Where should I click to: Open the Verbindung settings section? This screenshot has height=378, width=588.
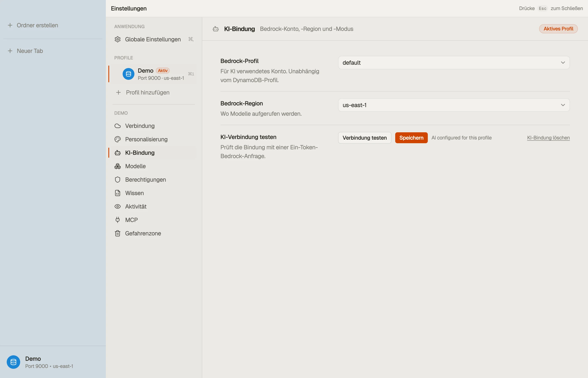(x=153, y=126)
